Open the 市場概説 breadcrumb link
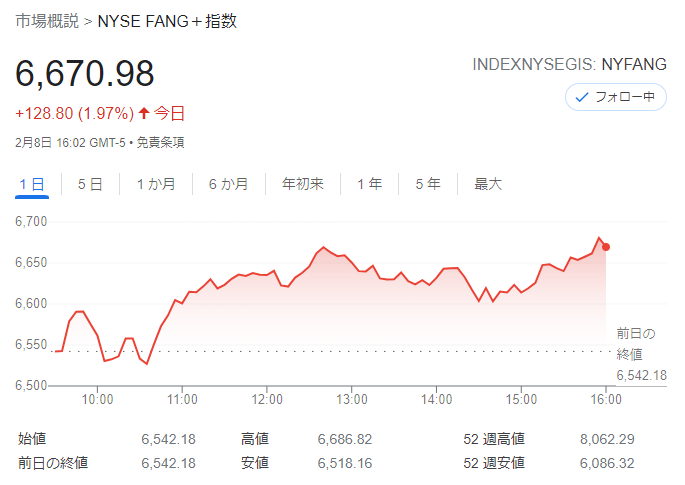 pyautogui.click(x=47, y=21)
